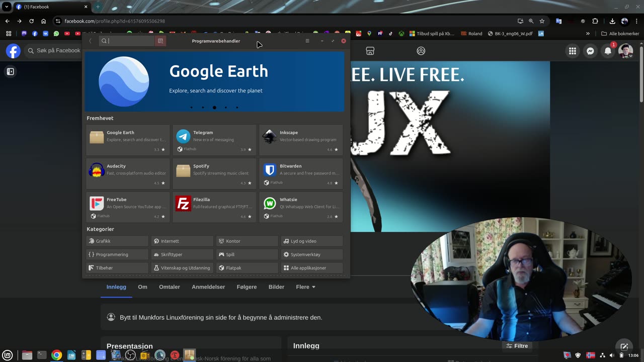Open Facebook sidebar panel icon
Viewport: 644px width, 362px height.
point(10,71)
